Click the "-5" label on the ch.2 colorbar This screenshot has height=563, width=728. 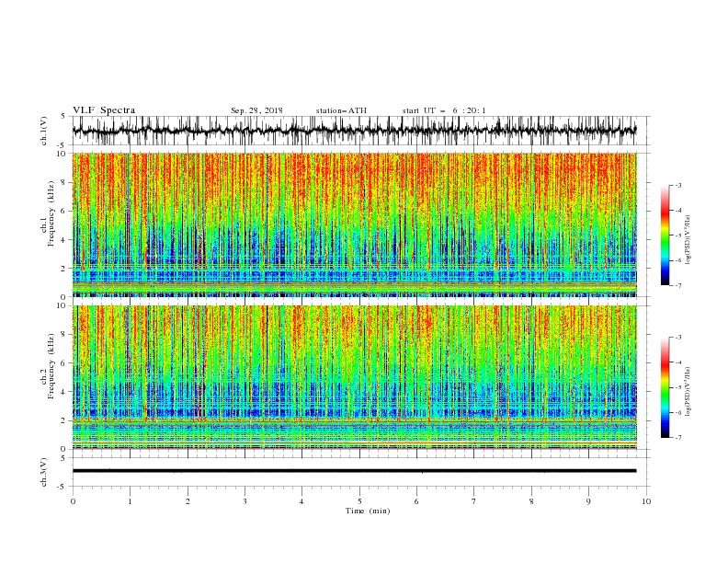tap(677, 387)
